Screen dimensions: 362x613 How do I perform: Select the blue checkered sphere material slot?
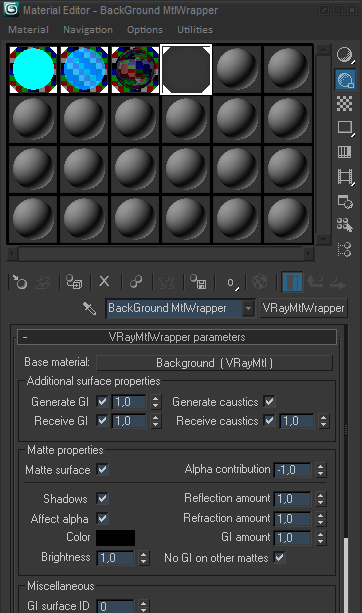[84, 69]
